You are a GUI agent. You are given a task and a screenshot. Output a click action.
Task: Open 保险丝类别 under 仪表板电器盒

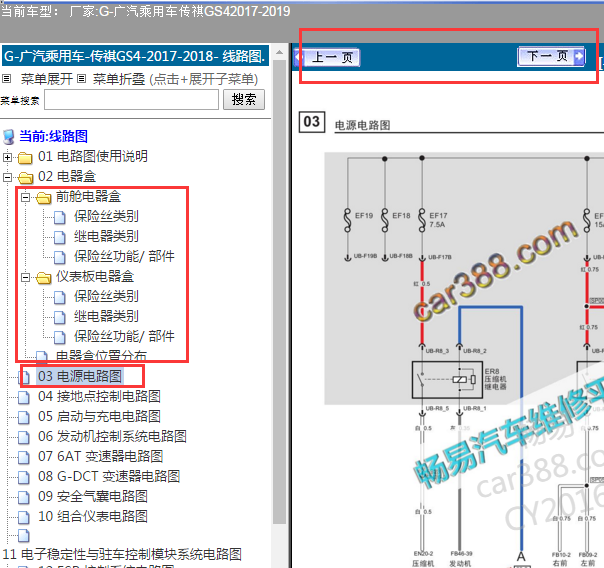106,296
